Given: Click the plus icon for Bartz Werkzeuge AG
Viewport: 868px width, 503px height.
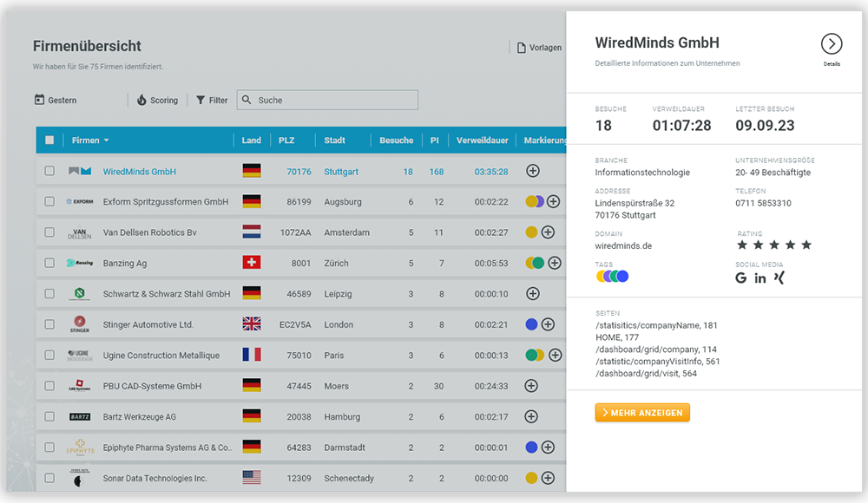Looking at the screenshot, I should pyautogui.click(x=531, y=416).
